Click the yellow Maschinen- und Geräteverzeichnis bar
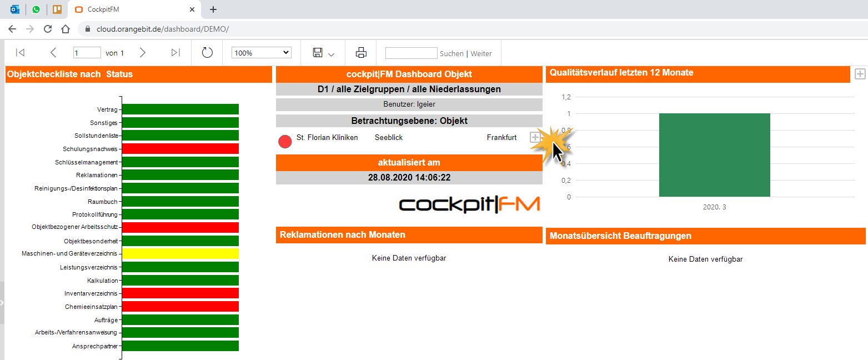This screenshot has width=868, height=360. click(180, 254)
